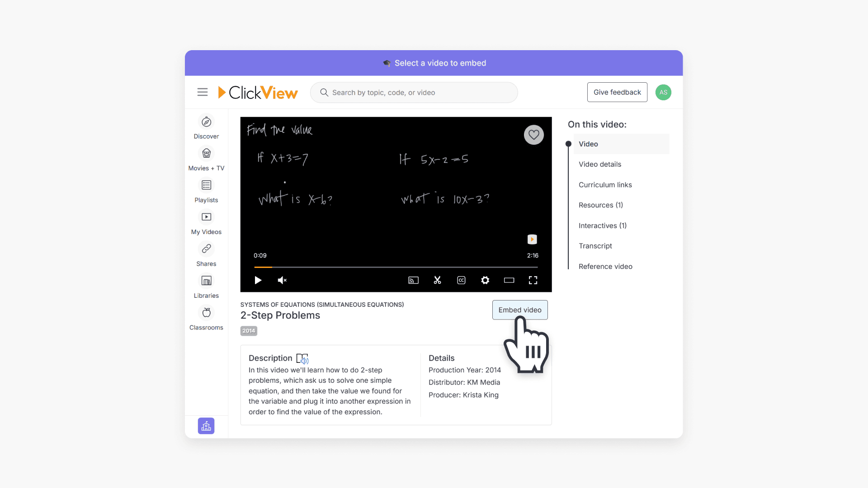The height and width of the screenshot is (488, 868).
Task: Open the Libraries section
Action: [206, 287]
